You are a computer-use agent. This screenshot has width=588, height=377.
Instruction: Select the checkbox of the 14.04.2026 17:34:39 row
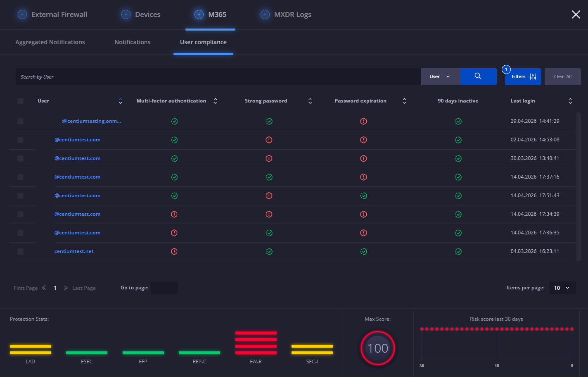tap(20, 214)
